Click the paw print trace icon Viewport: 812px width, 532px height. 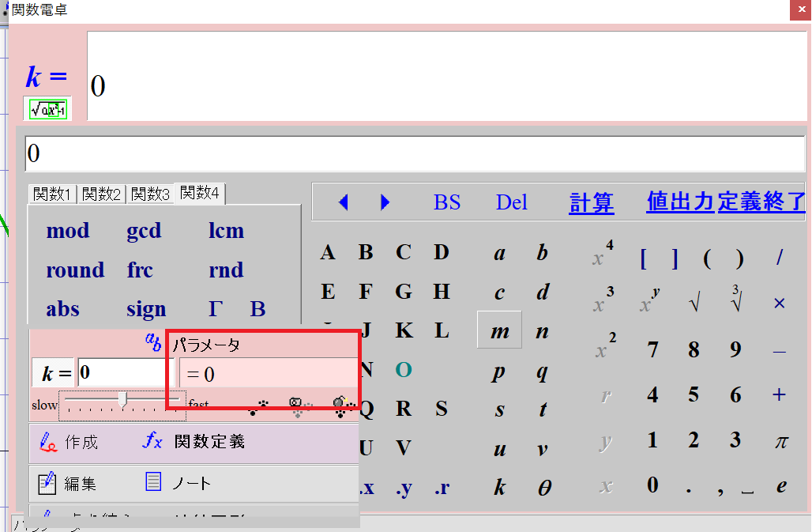258,406
